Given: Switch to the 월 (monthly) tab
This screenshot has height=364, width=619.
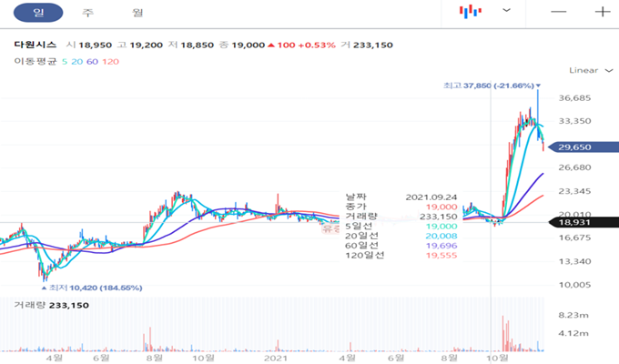Looking at the screenshot, I should [137, 13].
